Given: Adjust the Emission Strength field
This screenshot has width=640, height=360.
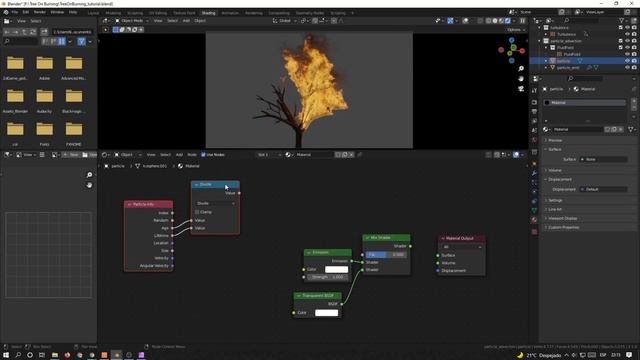Looking at the screenshot, I should click(328, 277).
